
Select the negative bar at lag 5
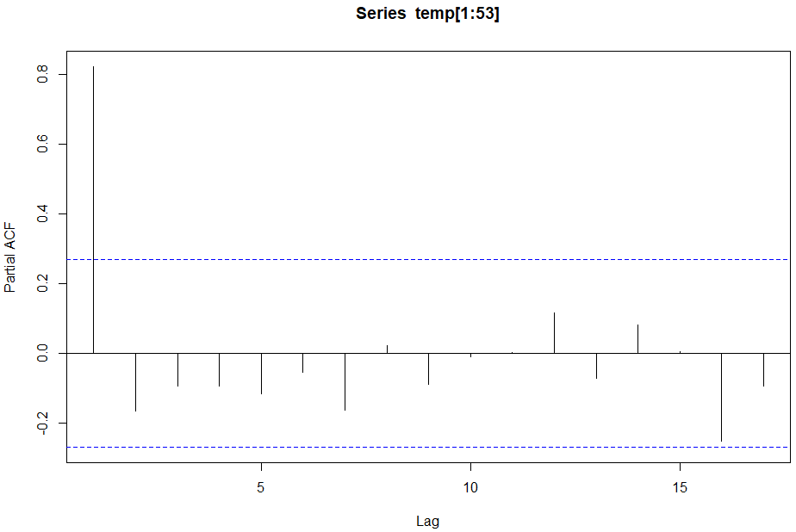coord(261,374)
